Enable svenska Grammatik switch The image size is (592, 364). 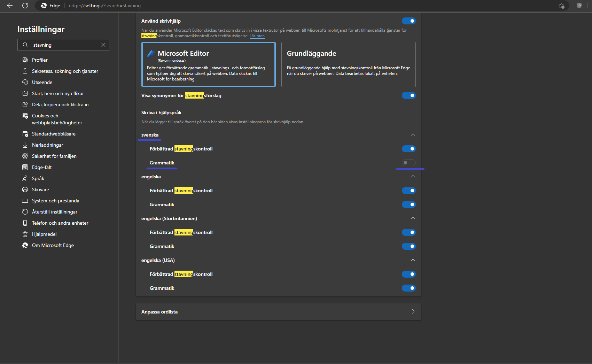[409, 163]
